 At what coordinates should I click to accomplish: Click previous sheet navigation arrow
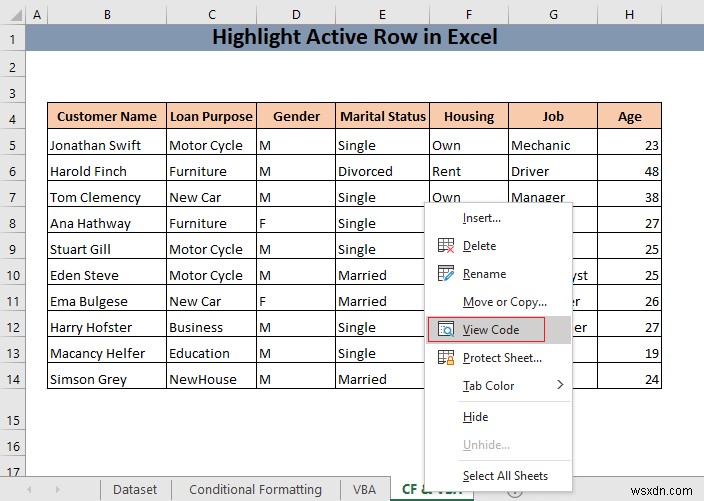(x=29, y=489)
